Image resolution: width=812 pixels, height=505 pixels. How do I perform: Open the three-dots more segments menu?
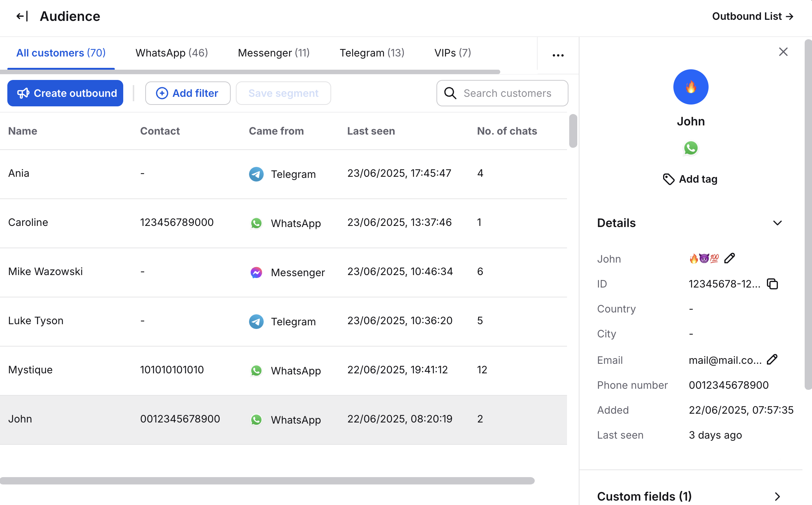558,55
